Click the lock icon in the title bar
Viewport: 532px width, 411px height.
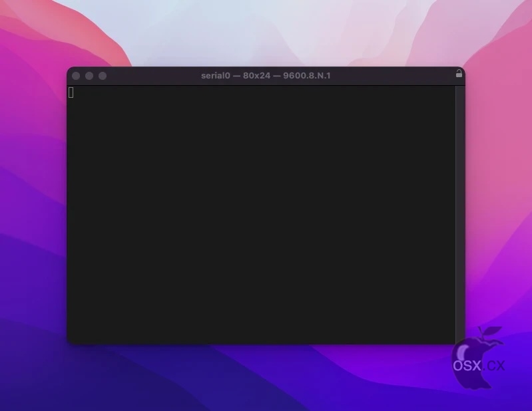(459, 74)
